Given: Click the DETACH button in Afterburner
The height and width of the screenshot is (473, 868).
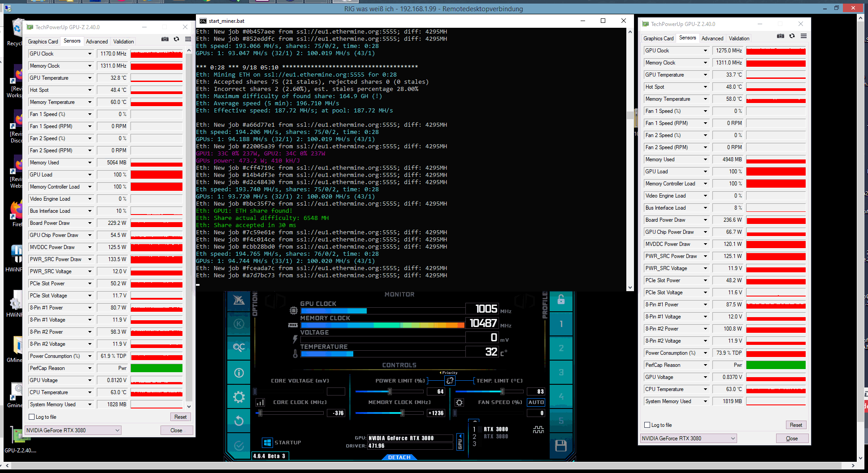Looking at the screenshot, I should pyautogui.click(x=399, y=457).
